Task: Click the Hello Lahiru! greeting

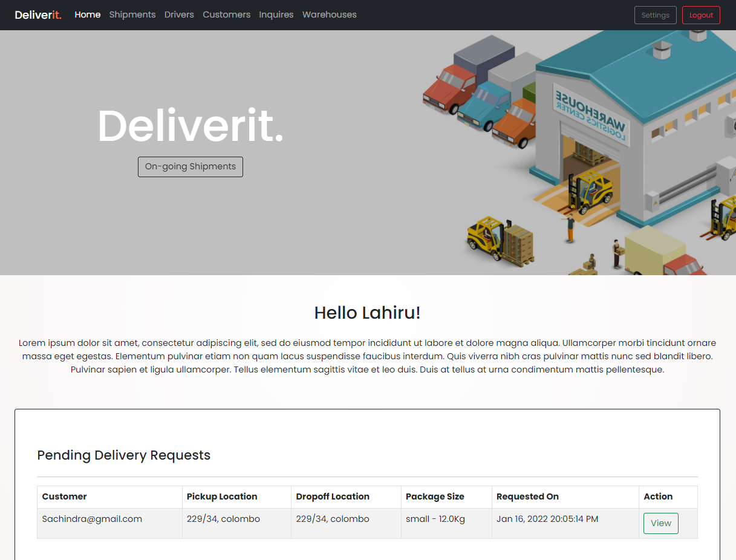Action: point(368,313)
